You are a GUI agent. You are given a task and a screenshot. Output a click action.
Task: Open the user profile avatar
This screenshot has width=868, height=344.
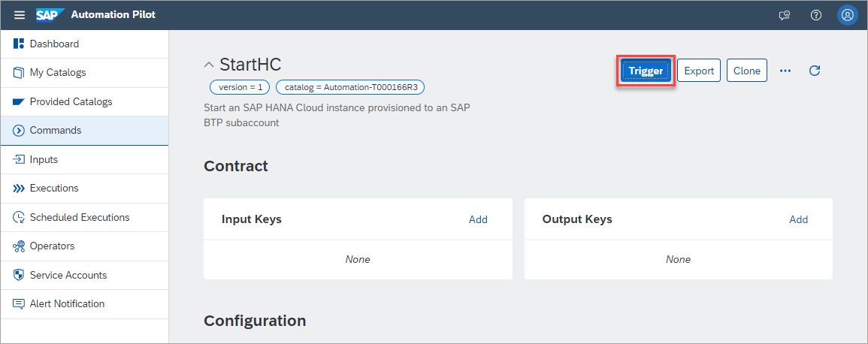pos(847,16)
